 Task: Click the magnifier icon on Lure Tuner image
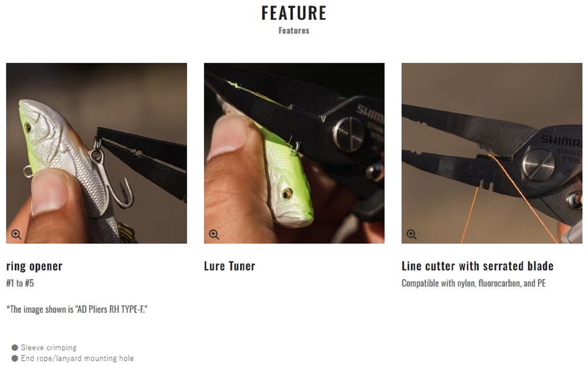(x=214, y=234)
